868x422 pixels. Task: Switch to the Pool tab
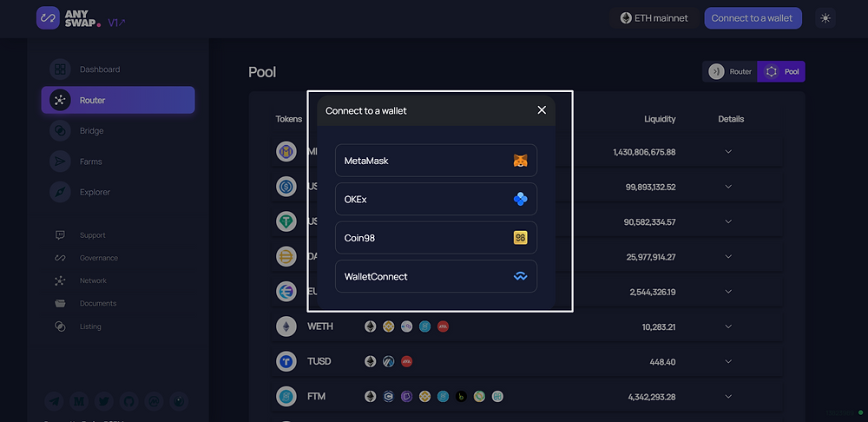(781, 71)
